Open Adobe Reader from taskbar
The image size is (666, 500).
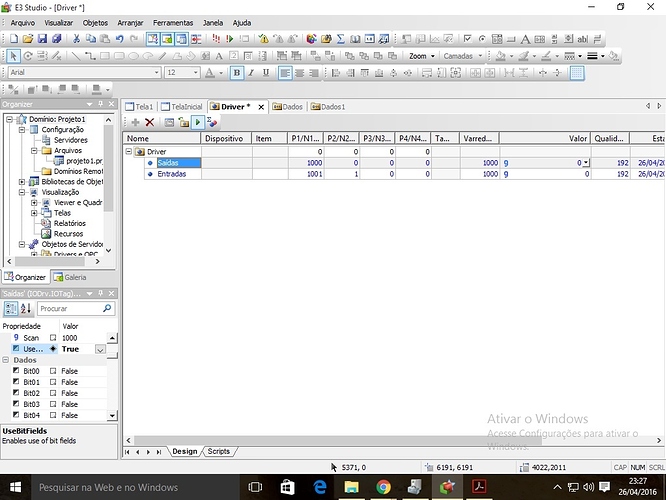479,487
